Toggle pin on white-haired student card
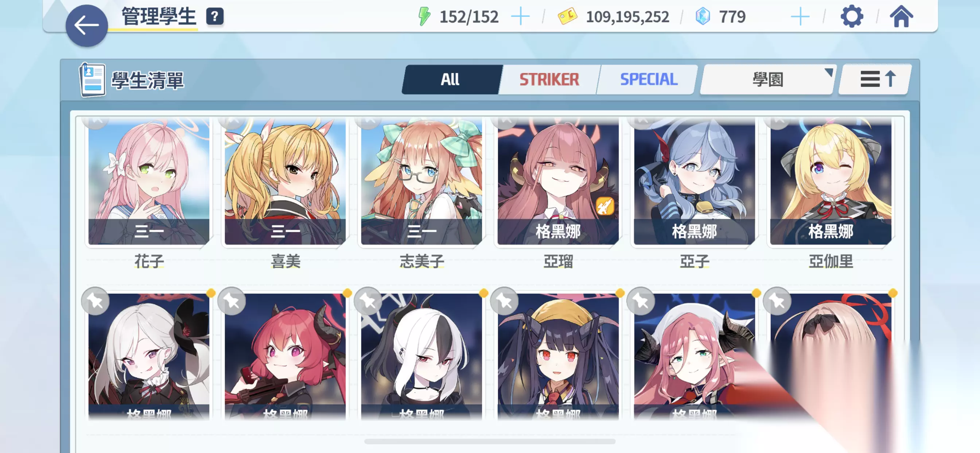Viewport: 980px width, 453px height. 95,301
